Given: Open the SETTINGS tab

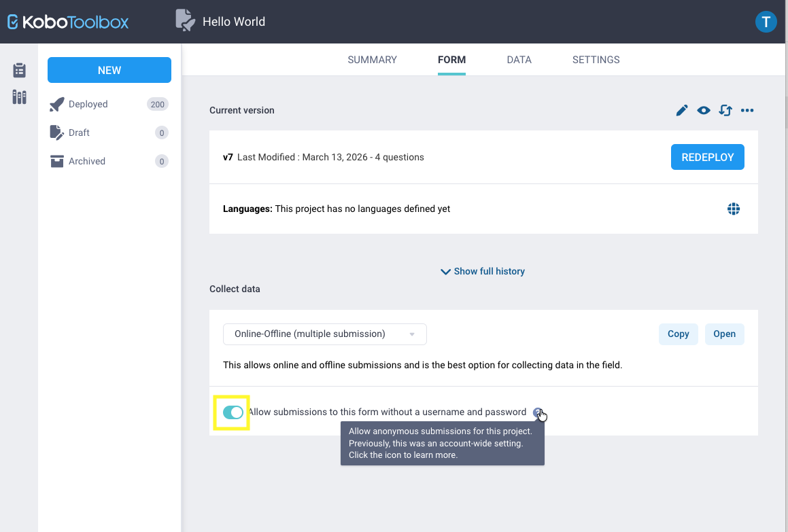Looking at the screenshot, I should tap(596, 60).
